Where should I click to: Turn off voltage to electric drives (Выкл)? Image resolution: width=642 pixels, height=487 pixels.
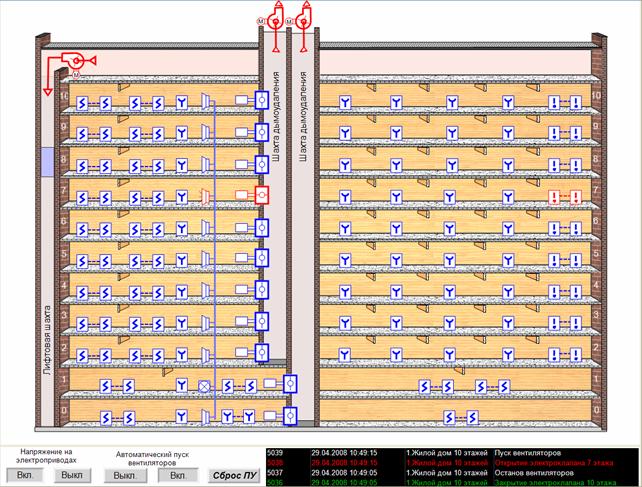click(72, 475)
